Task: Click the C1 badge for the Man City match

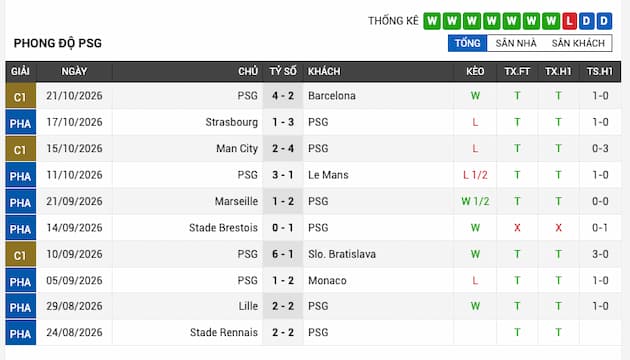Action: [20, 149]
